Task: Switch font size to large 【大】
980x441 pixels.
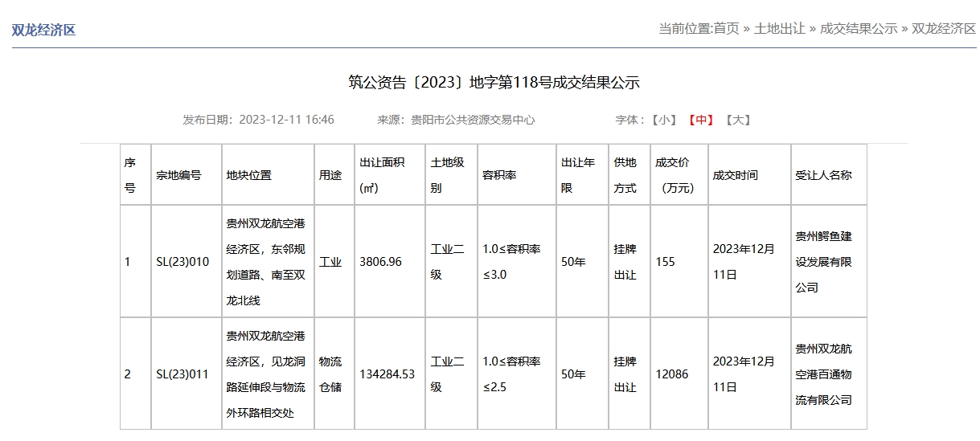Action: tap(737, 120)
